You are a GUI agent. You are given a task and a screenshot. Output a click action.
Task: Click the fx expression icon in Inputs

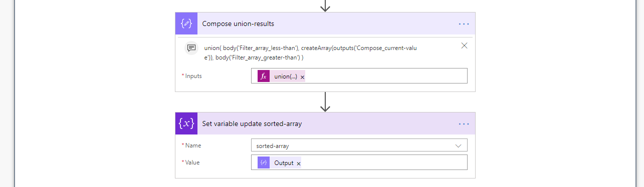[x=264, y=76]
